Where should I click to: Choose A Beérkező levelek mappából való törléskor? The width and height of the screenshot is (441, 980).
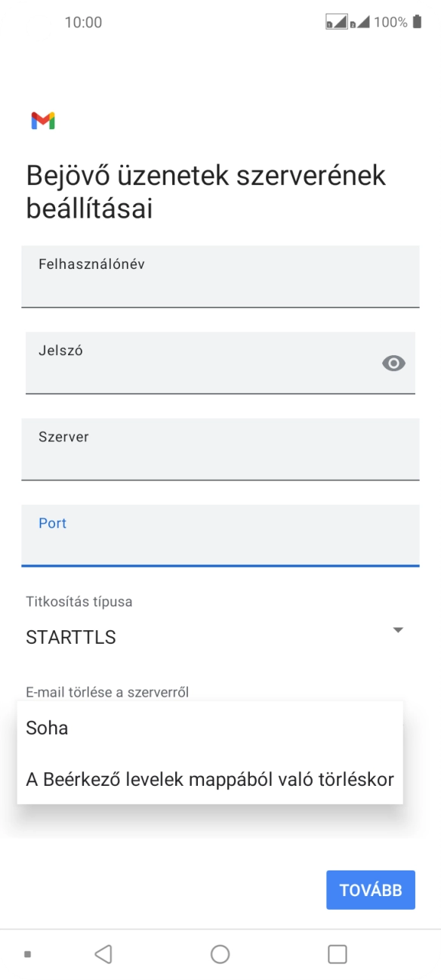tap(209, 779)
